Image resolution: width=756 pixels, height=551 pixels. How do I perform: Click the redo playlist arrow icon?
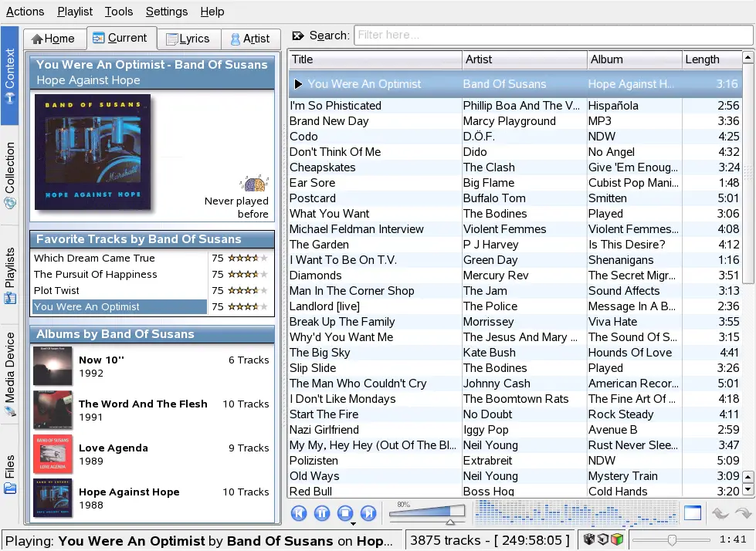point(743,513)
